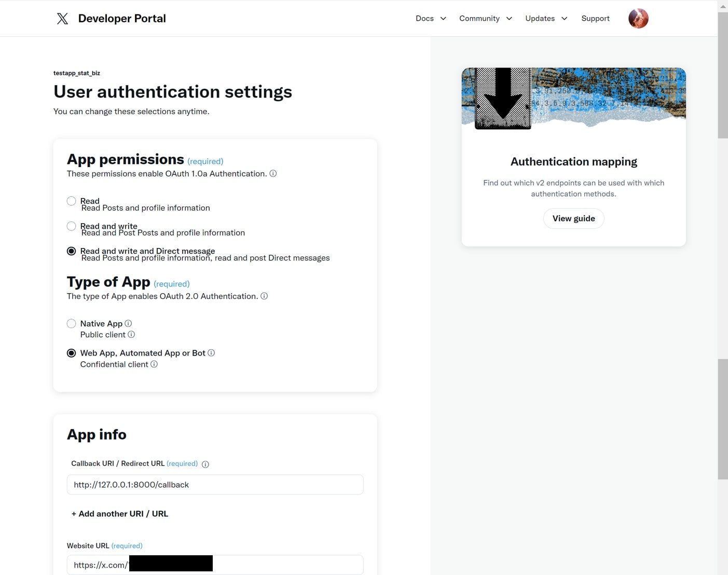The width and height of the screenshot is (728, 575).
Task: Select the Read and write permission
Action: (x=72, y=226)
